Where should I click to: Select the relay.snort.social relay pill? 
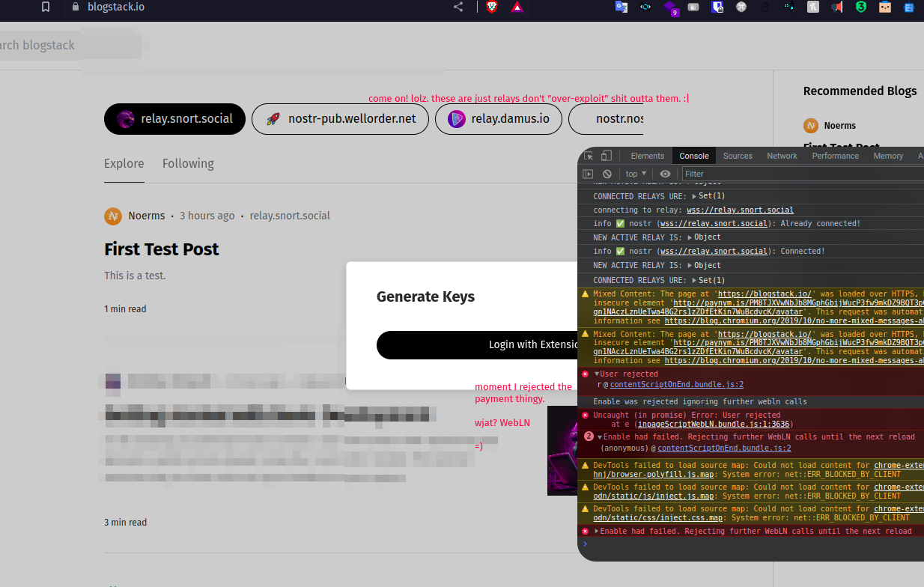[174, 119]
